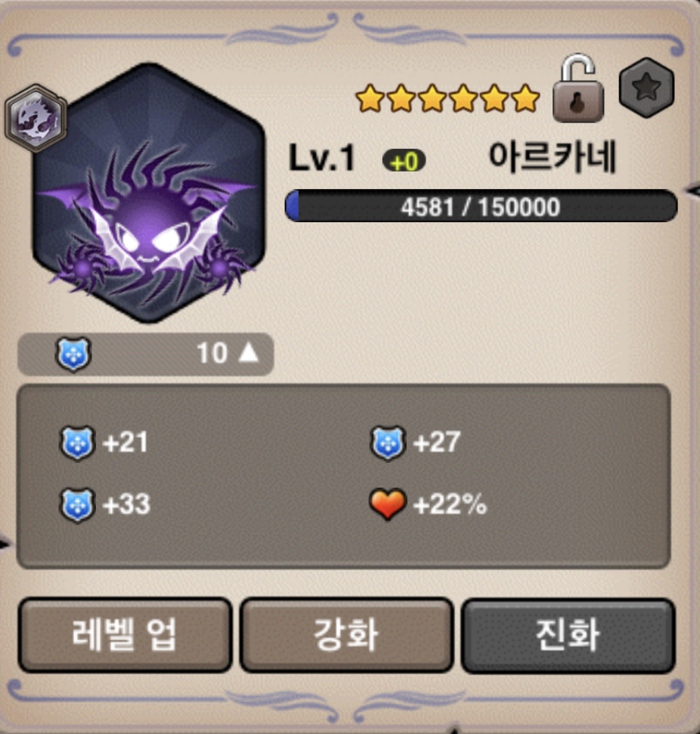Click the heart icon for +22% HP
700x734 pixels.
pyautogui.click(x=388, y=504)
